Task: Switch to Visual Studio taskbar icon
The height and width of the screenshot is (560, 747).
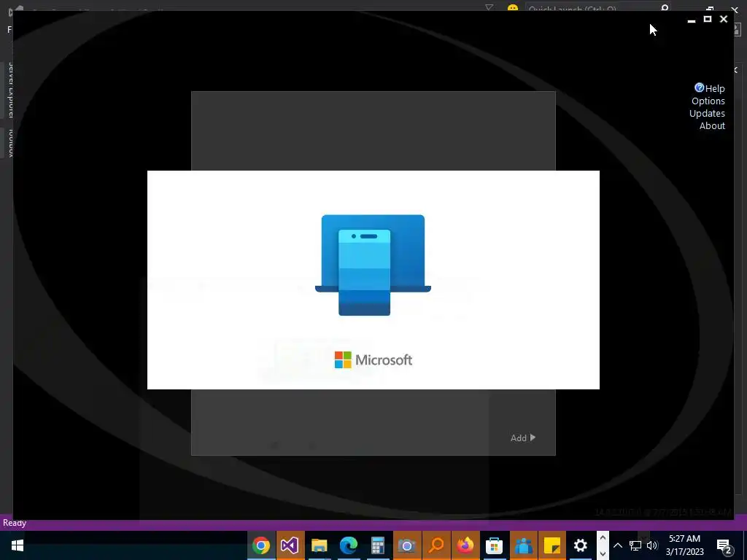Action: click(290, 545)
